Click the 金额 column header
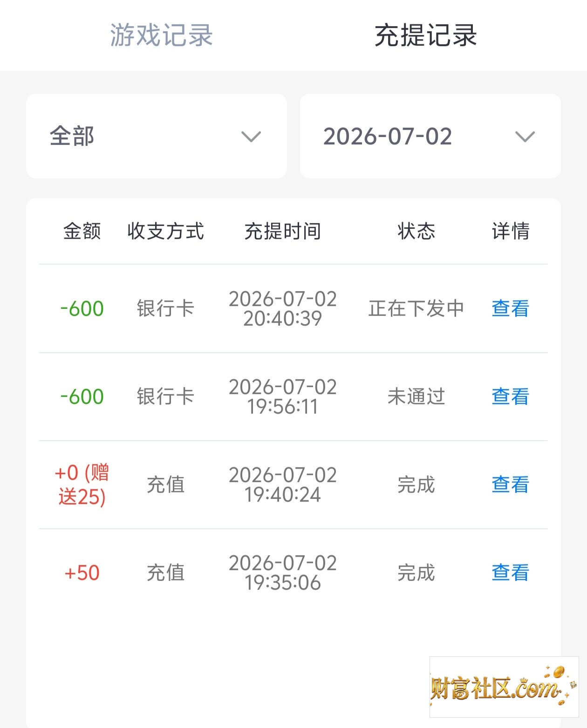 point(82,231)
